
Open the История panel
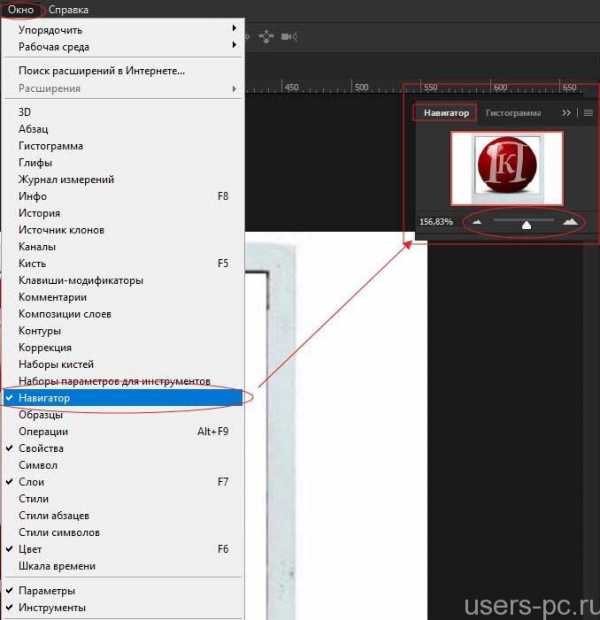tap(123, 213)
